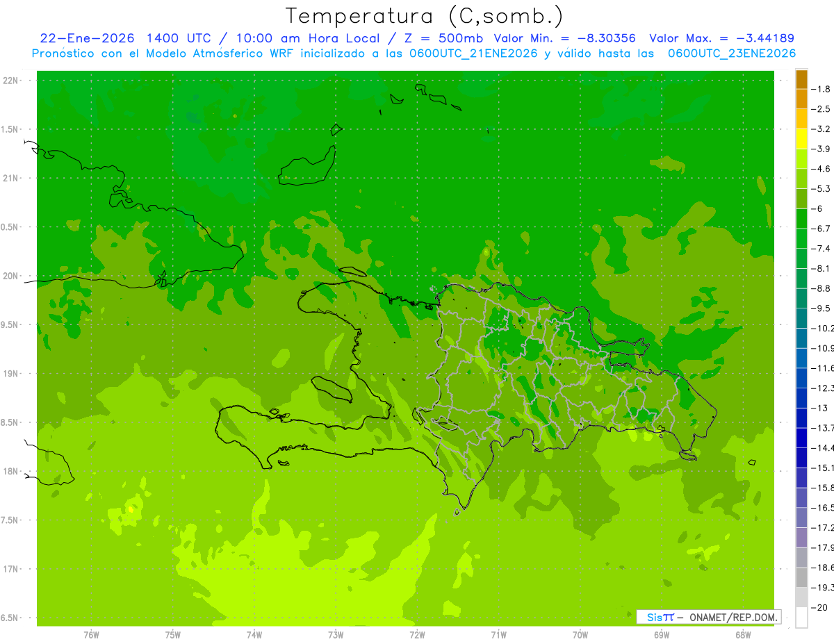Pick the light gray swatch between -19.3 and -20
Viewport: 834px width, 644px height.
click(x=801, y=597)
